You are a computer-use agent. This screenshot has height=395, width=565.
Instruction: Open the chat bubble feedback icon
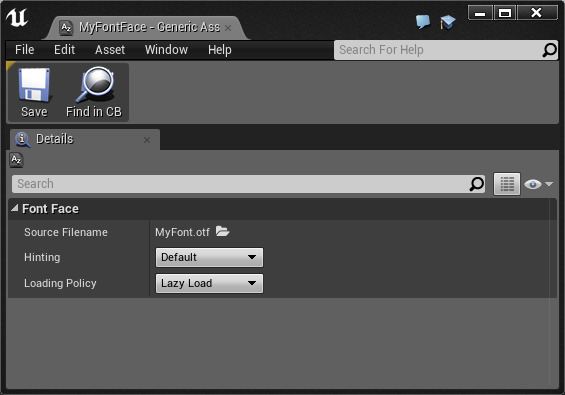[x=423, y=22]
